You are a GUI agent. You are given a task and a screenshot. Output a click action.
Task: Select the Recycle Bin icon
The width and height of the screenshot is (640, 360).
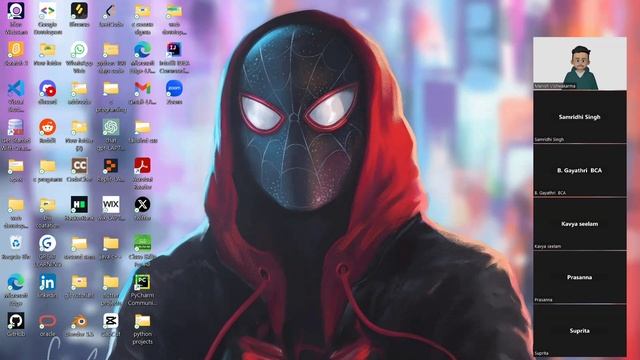coord(16,243)
